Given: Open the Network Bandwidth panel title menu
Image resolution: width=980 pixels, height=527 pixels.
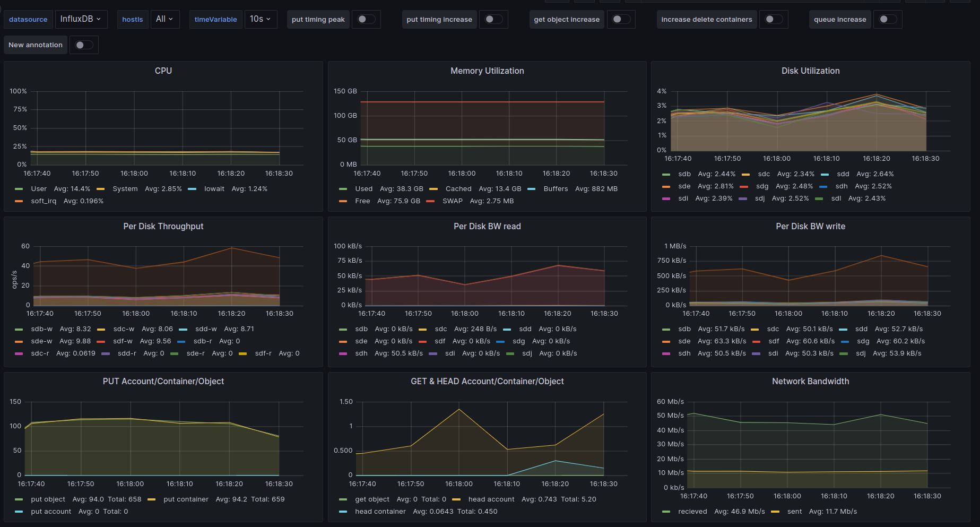Looking at the screenshot, I should [810, 382].
